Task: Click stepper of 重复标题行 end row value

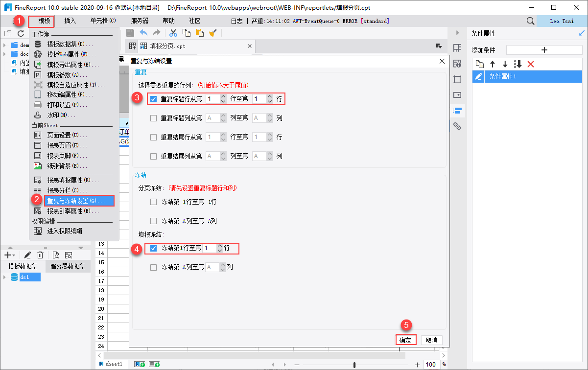Action: click(x=269, y=99)
